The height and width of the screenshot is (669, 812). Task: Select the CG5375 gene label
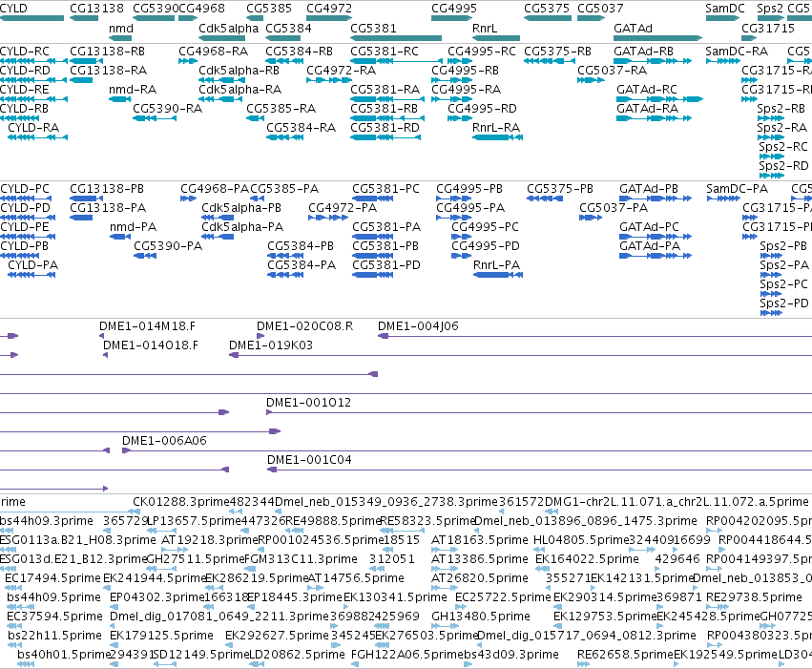point(547,9)
